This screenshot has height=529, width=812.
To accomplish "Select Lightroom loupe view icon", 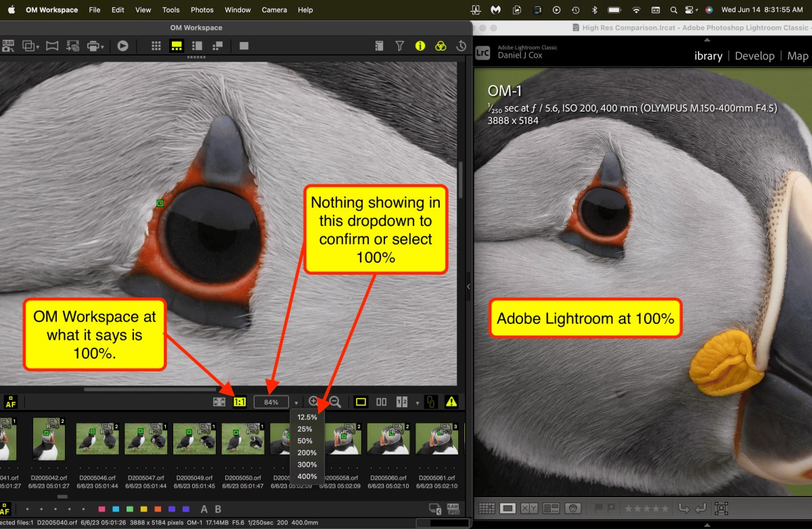I will (x=508, y=508).
